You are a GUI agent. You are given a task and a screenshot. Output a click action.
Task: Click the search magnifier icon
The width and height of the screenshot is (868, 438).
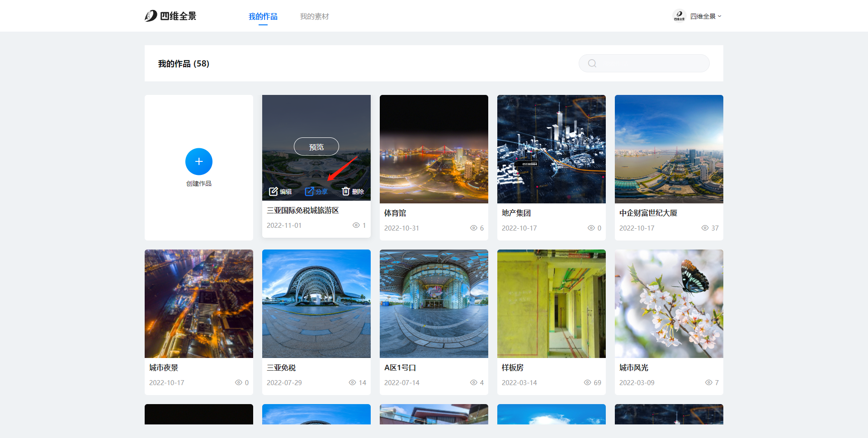pos(592,63)
